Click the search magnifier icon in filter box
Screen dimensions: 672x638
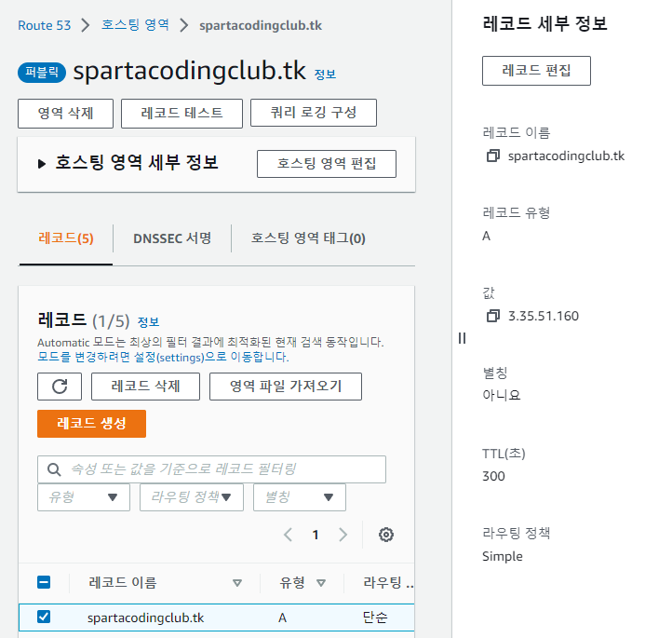(54, 469)
